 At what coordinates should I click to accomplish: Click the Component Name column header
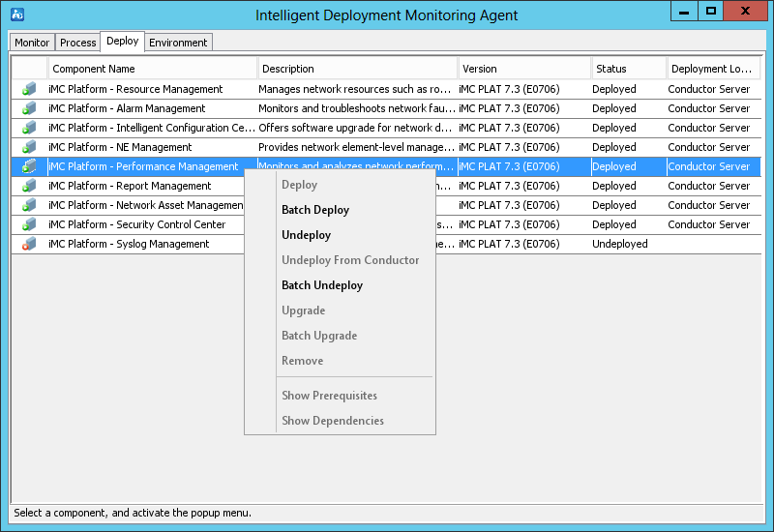pyautogui.click(x=153, y=69)
